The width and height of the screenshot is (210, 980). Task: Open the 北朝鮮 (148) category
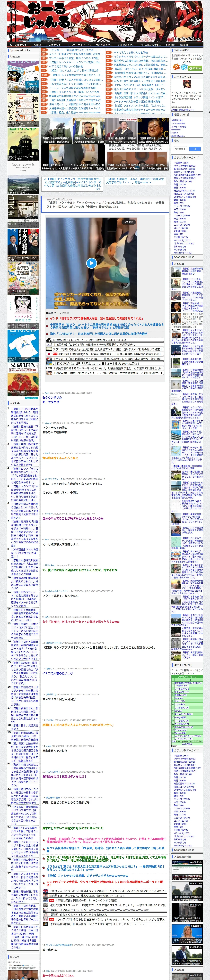point(180,231)
